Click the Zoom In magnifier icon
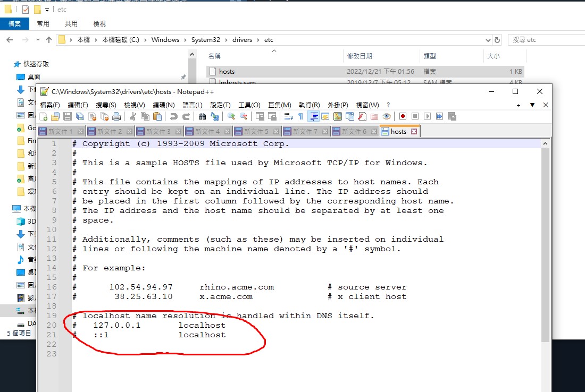The width and height of the screenshot is (585, 392). (x=231, y=116)
